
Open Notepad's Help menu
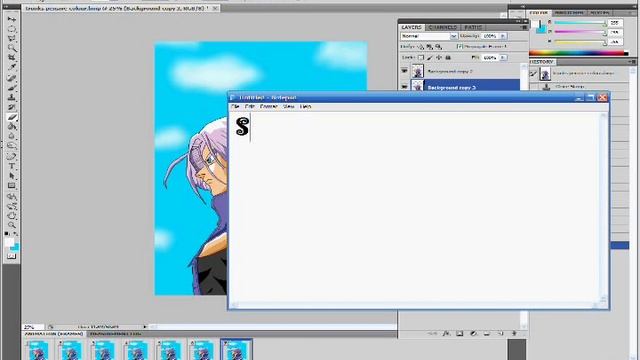pos(305,106)
